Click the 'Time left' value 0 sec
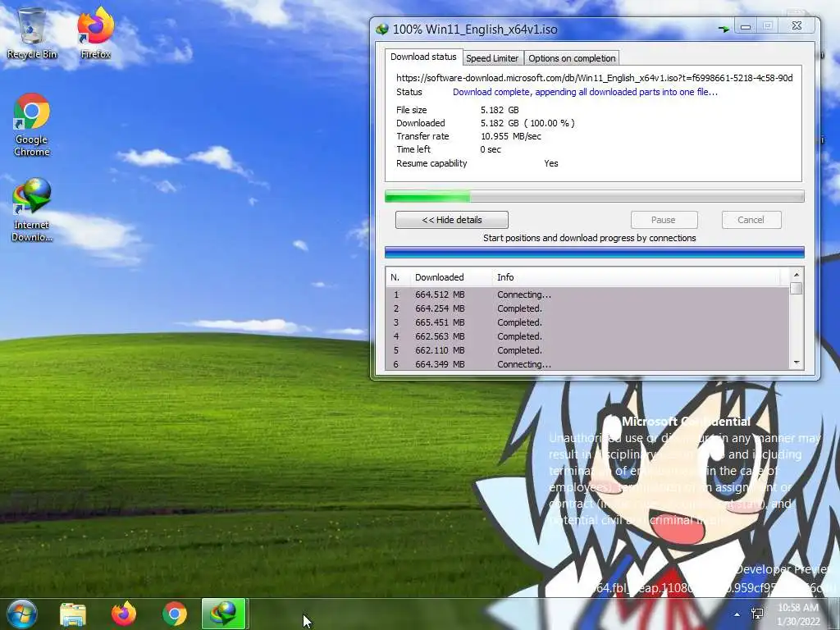This screenshot has width=840, height=630. pos(491,149)
